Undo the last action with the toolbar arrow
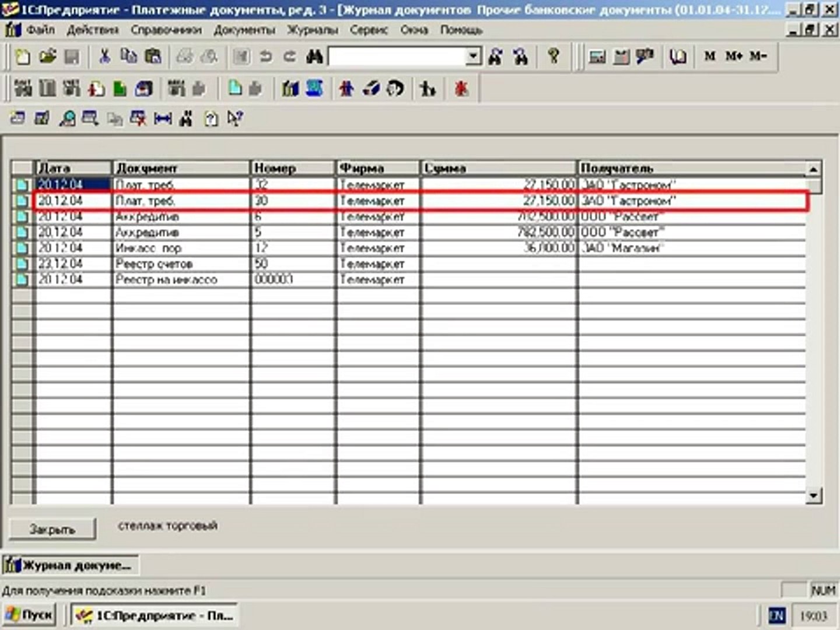Viewport: 840px width, 630px height. pos(265,57)
